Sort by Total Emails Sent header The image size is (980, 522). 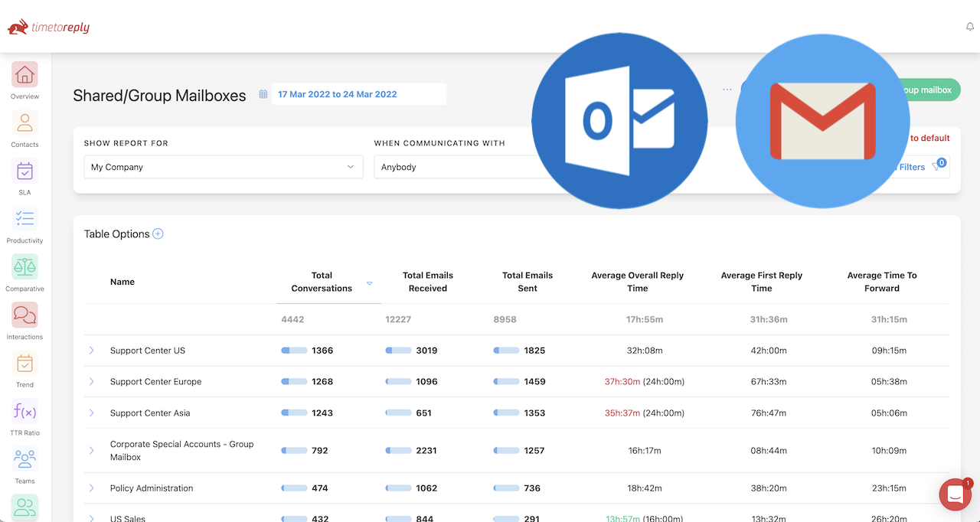click(x=528, y=282)
